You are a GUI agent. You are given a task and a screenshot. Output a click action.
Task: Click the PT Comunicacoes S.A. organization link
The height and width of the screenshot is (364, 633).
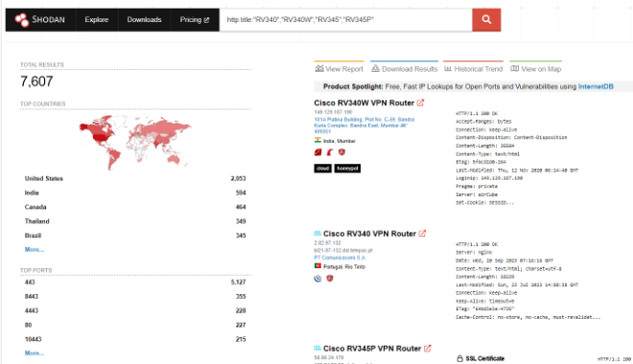340,258
